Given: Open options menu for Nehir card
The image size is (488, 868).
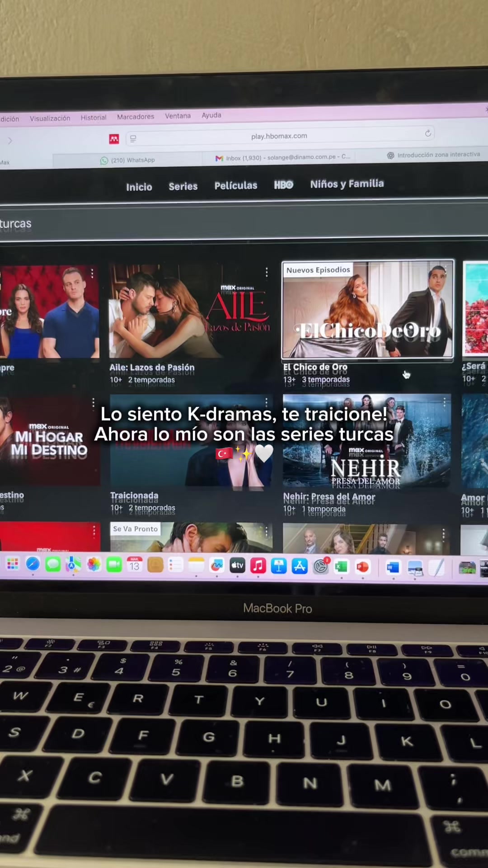Looking at the screenshot, I should click(x=444, y=401).
